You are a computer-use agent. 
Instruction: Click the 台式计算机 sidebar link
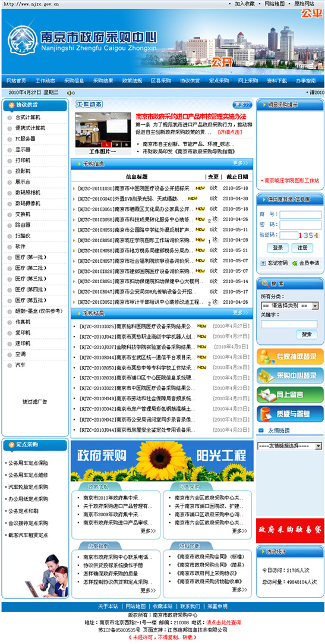[x=28, y=117]
